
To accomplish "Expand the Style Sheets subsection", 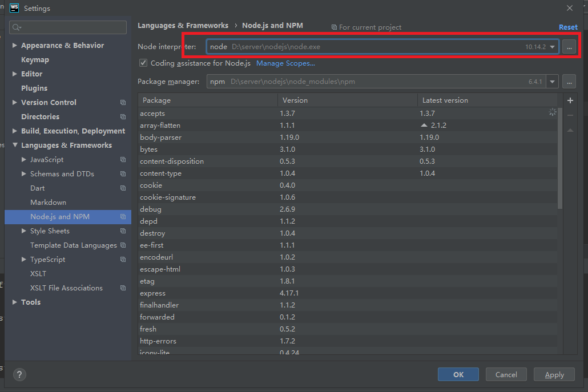I will (x=23, y=231).
